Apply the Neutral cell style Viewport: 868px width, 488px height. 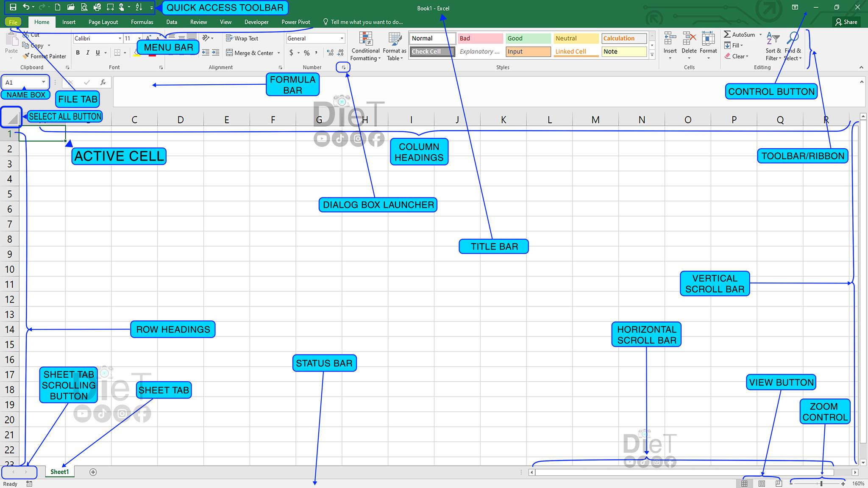point(576,39)
